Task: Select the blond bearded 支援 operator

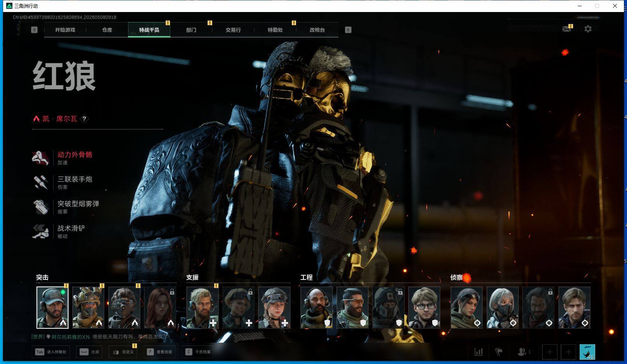Action: pyautogui.click(x=202, y=307)
